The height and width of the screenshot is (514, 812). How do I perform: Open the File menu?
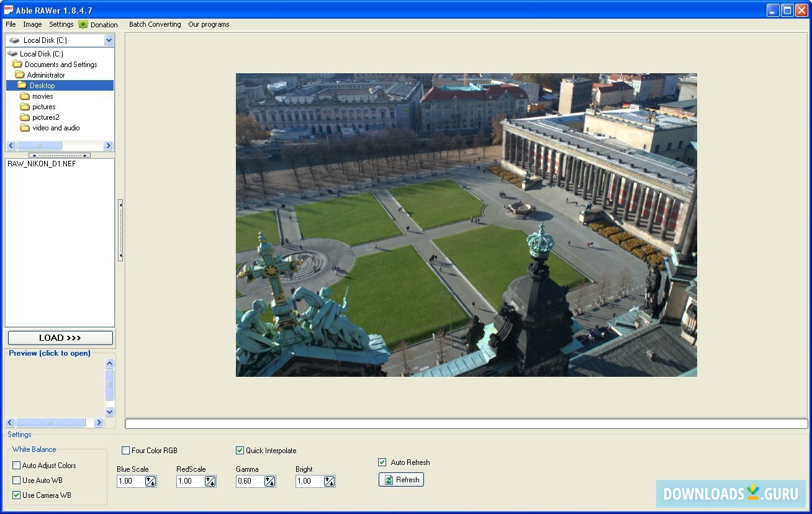click(11, 24)
